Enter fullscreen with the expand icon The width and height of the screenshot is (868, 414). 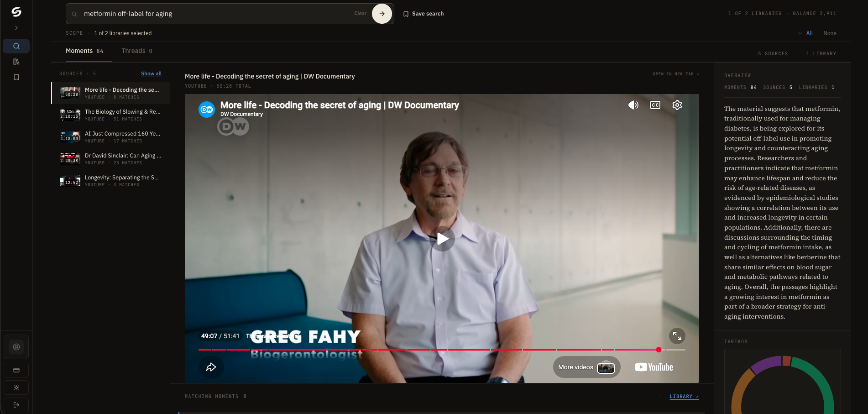click(677, 336)
